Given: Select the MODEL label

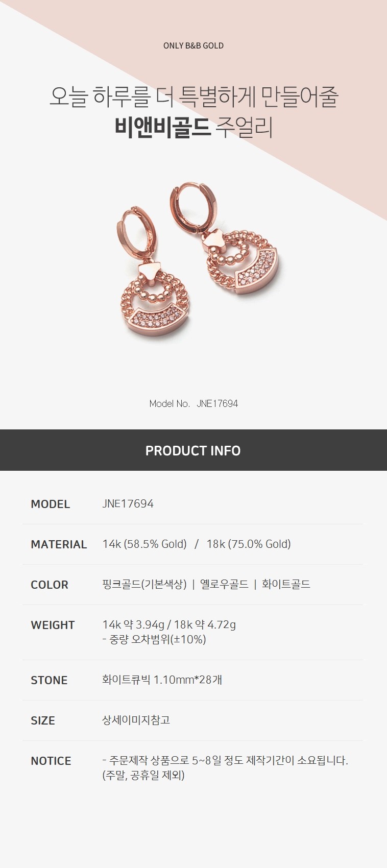Looking at the screenshot, I should pos(50,504).
